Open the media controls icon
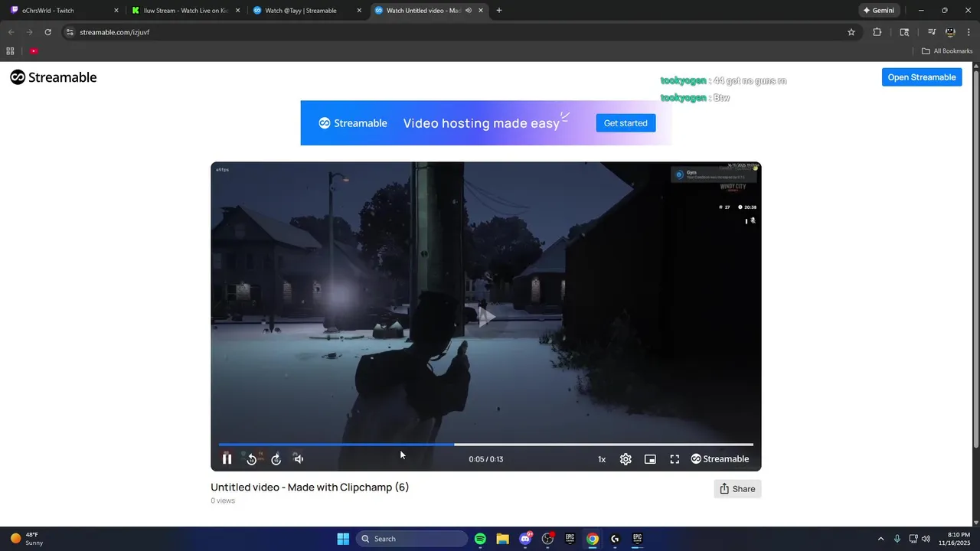 click(932, 32)
